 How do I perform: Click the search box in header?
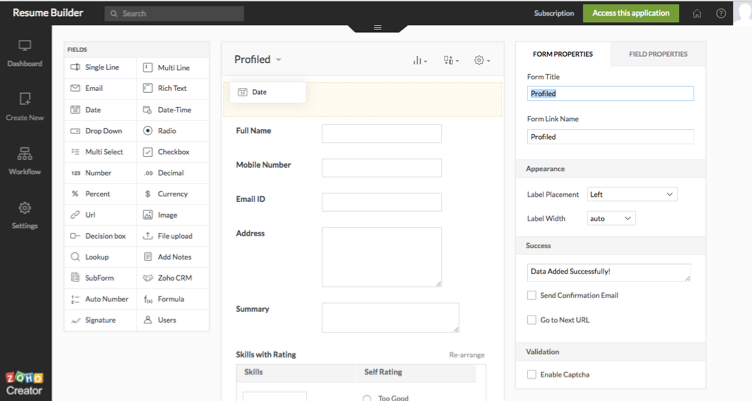click(174, 13)
